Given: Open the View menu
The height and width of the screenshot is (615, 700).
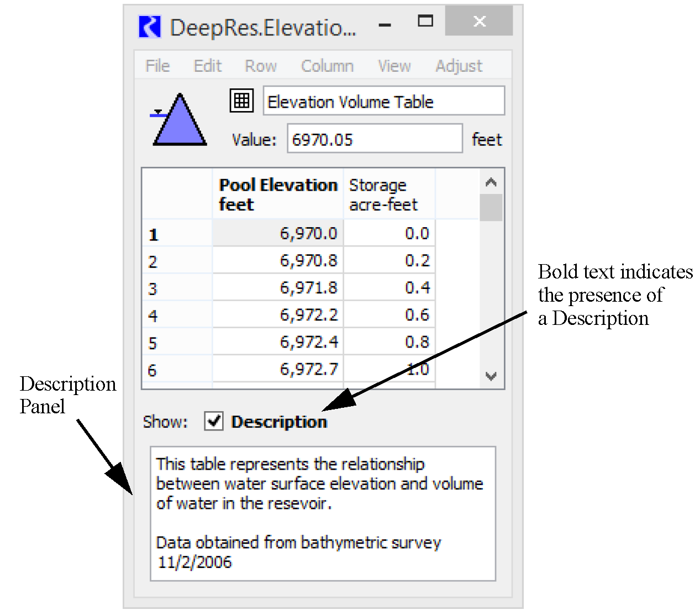Looking at the screenshot, I should [394, 66].
